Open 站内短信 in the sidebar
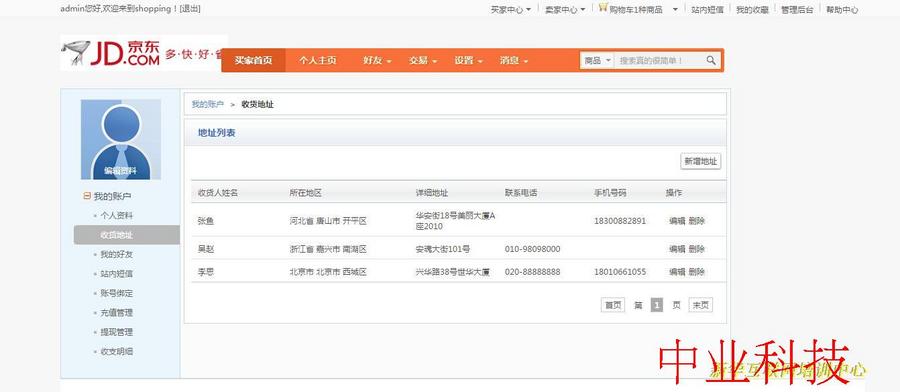 (x=117, y=274)
